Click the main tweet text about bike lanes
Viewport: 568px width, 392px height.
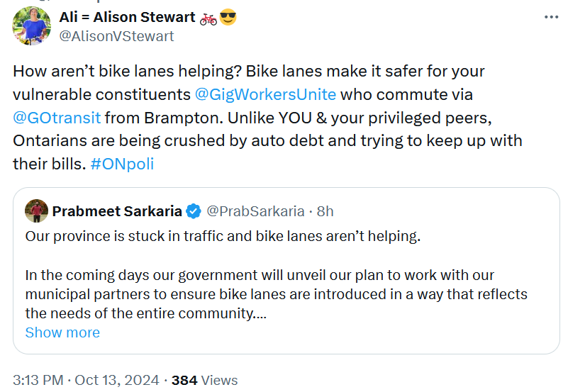point(269,140)
